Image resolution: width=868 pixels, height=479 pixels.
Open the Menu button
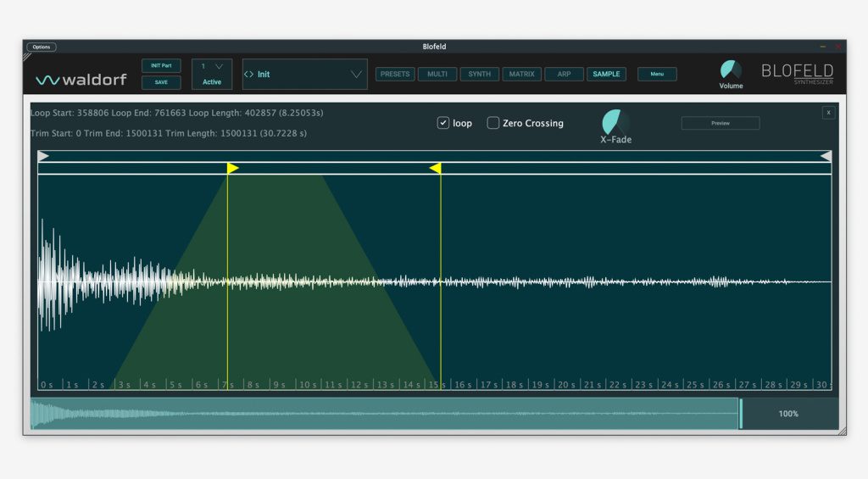coord(657,75)
